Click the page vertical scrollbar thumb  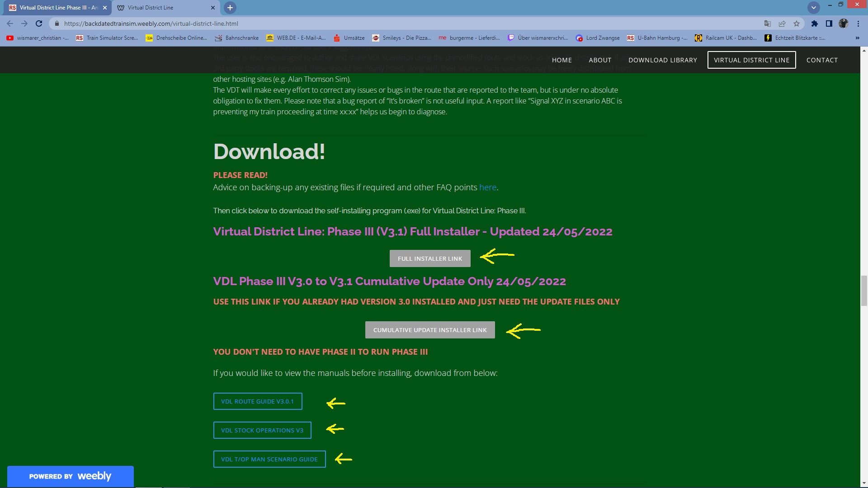pos(864,291)
